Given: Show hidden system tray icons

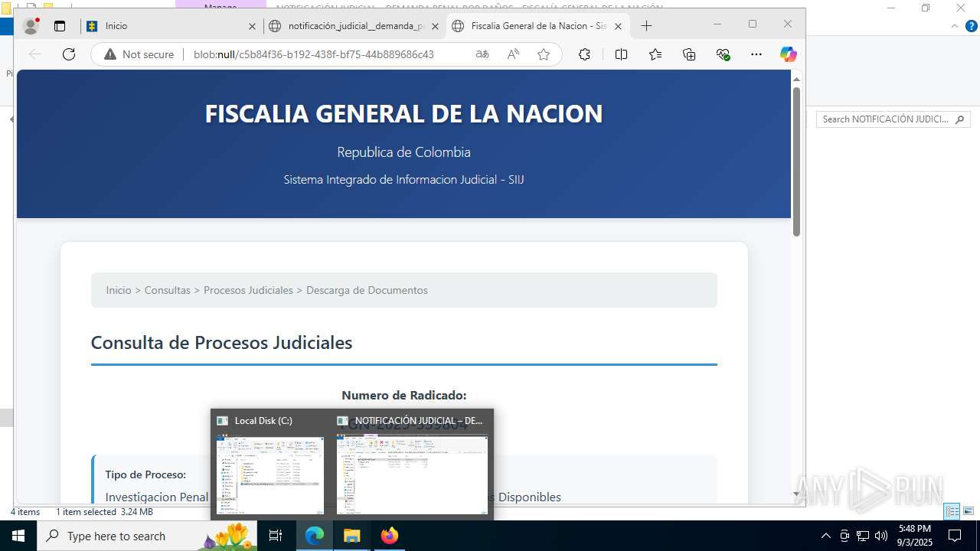Looking at the screenshot, I should tap(826, 536).
